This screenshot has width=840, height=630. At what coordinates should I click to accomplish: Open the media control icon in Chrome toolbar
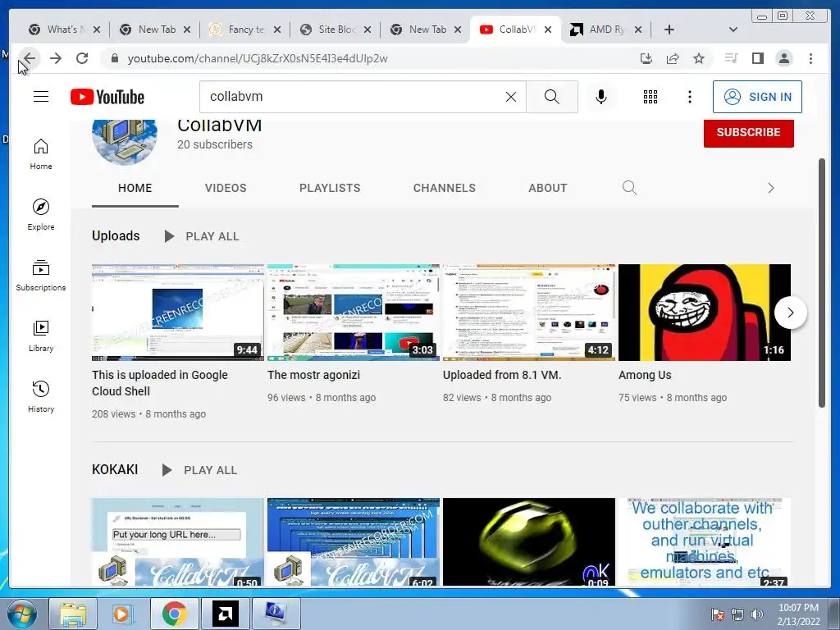731,58
